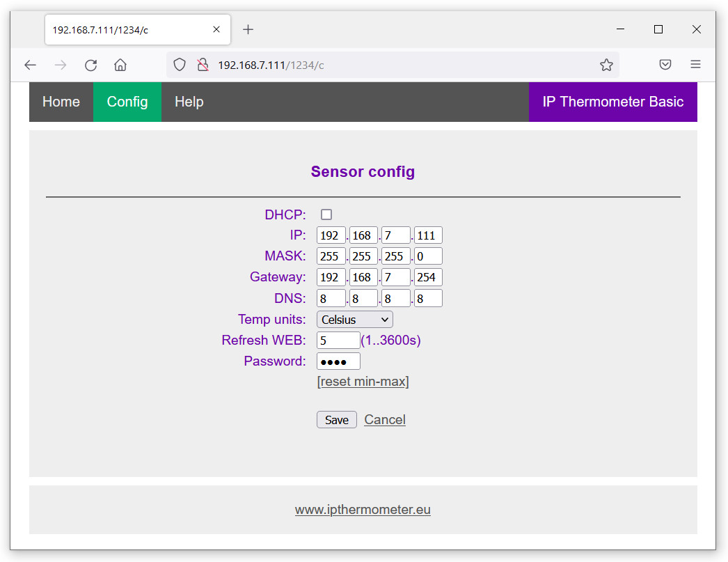Click the Password label
Image resolution: width=728 pixels, height=562 pixels.
point(275,361)
